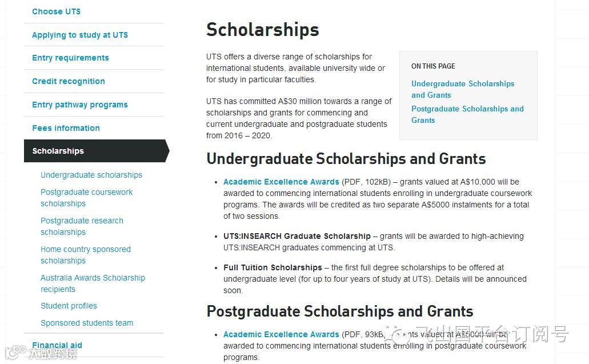This screenshot has width=589, height=364.
Task: Open Postgraduate coursework scholarships sub-item
Action: click(x=86, y=198)
